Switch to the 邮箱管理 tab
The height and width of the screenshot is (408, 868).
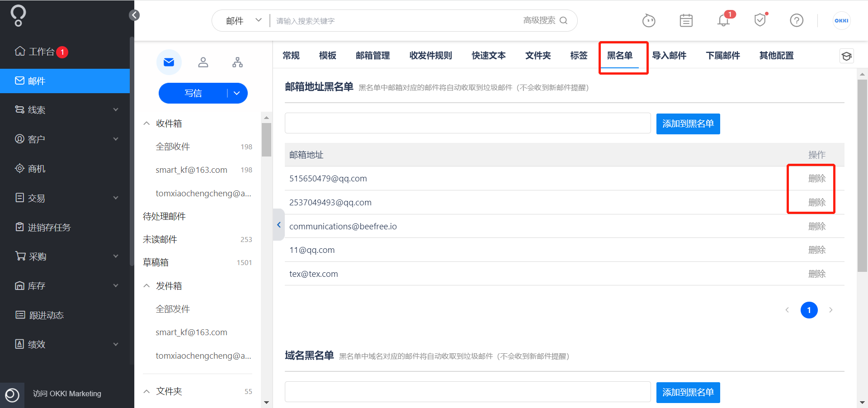[x=373, y=56]
